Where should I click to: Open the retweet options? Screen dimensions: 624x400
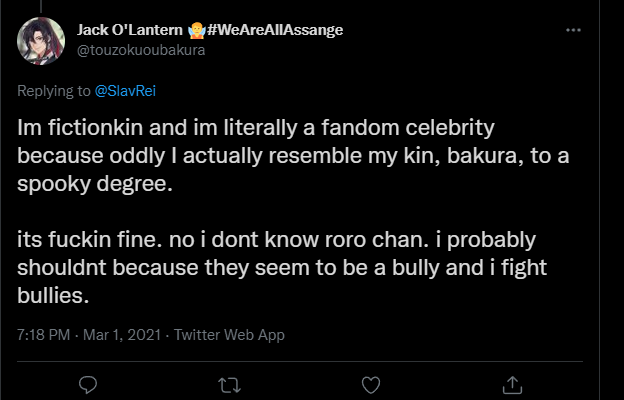click(x=229, y=383)
